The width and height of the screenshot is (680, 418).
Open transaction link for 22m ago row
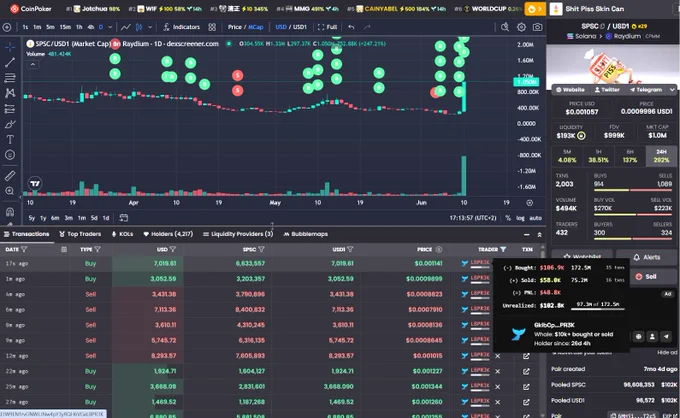[526, 371]
